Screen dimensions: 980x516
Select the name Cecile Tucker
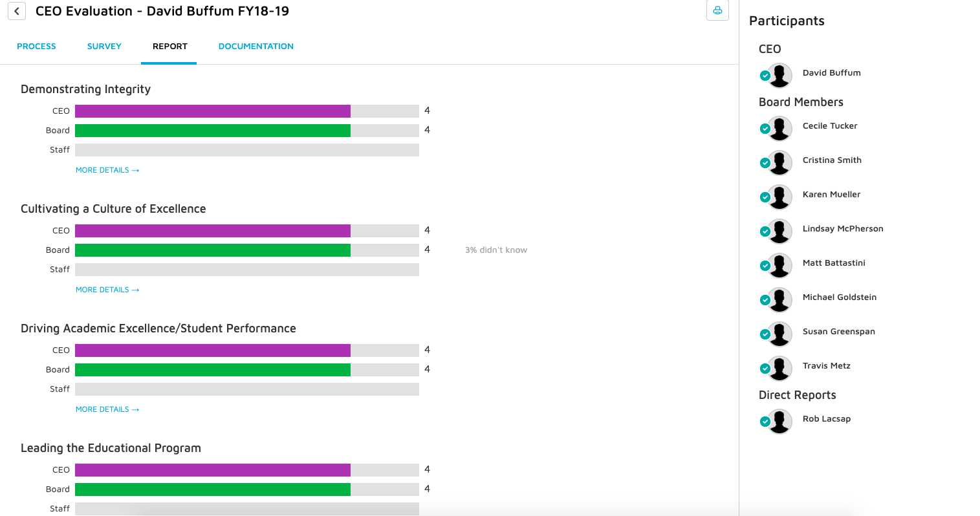pyautogui.click(x=830, y=126)
